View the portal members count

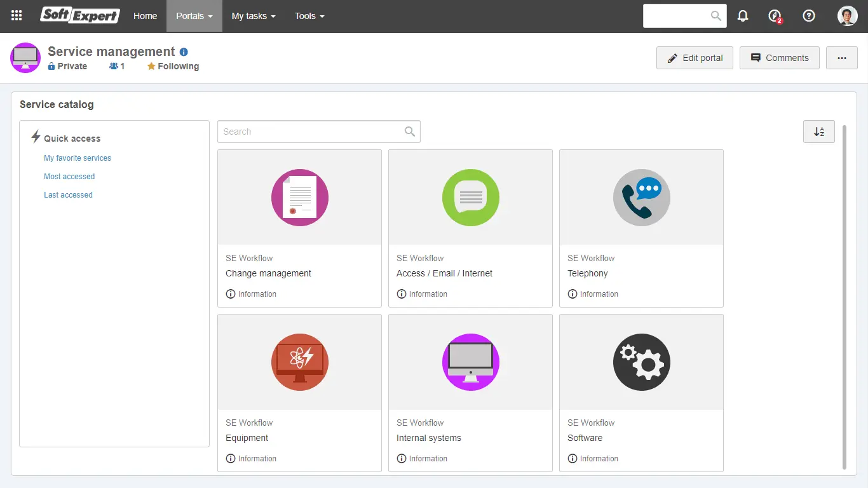click(x=117, y=66)
